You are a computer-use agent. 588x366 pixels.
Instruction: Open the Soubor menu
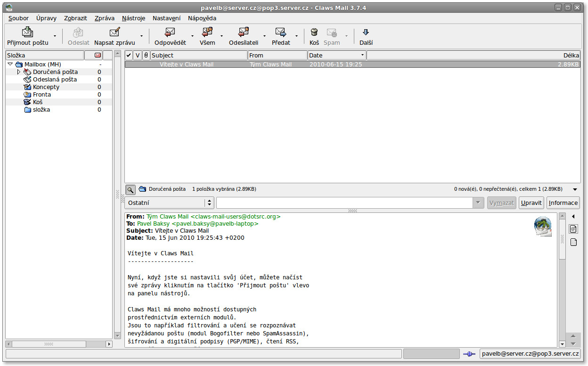coord(18,18)
